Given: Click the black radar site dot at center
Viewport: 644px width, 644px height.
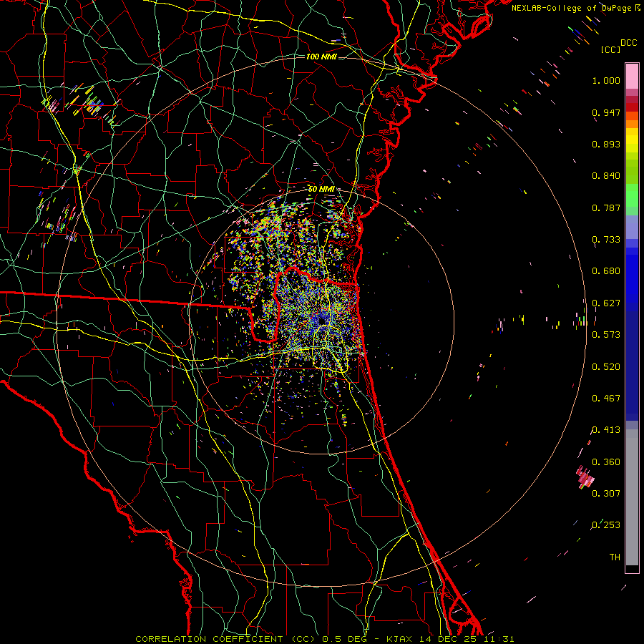Looking at the screenshot, I should (321, 321).
